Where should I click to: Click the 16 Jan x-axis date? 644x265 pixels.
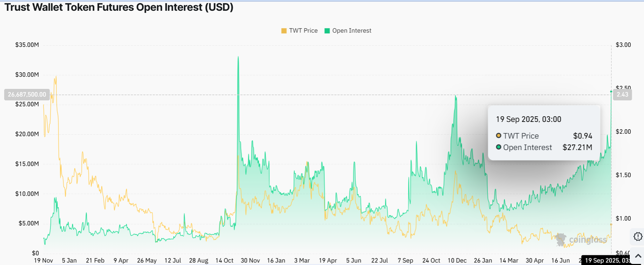click(276, 260)
